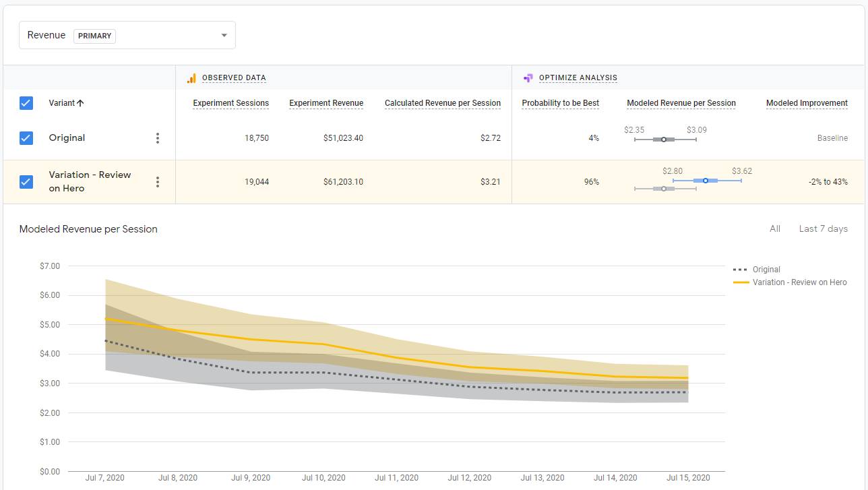Click the Calculated Revenue per Session header
The height and width of the screenshot is (490, 868).
coord(442,103)
